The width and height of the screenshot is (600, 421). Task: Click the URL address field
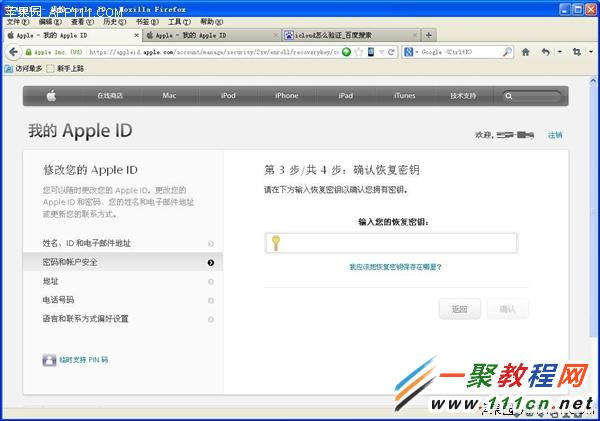pyautogui.click(x=214, y=52)
